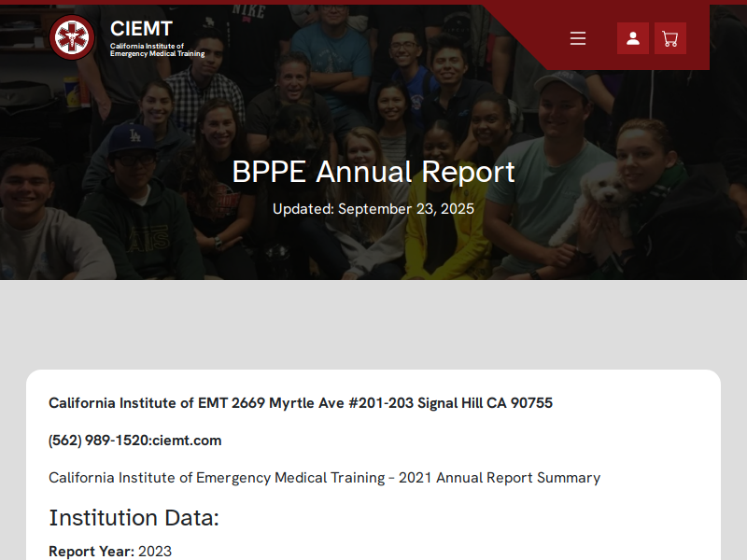
Task: Open the user account icon
Action: pyautogui.click(x=633, y=38)
